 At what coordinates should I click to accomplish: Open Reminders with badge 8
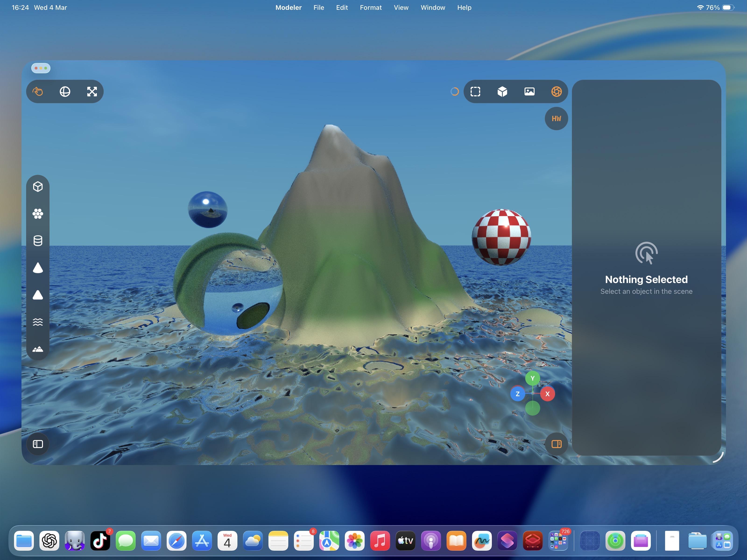tap(304, 541)
